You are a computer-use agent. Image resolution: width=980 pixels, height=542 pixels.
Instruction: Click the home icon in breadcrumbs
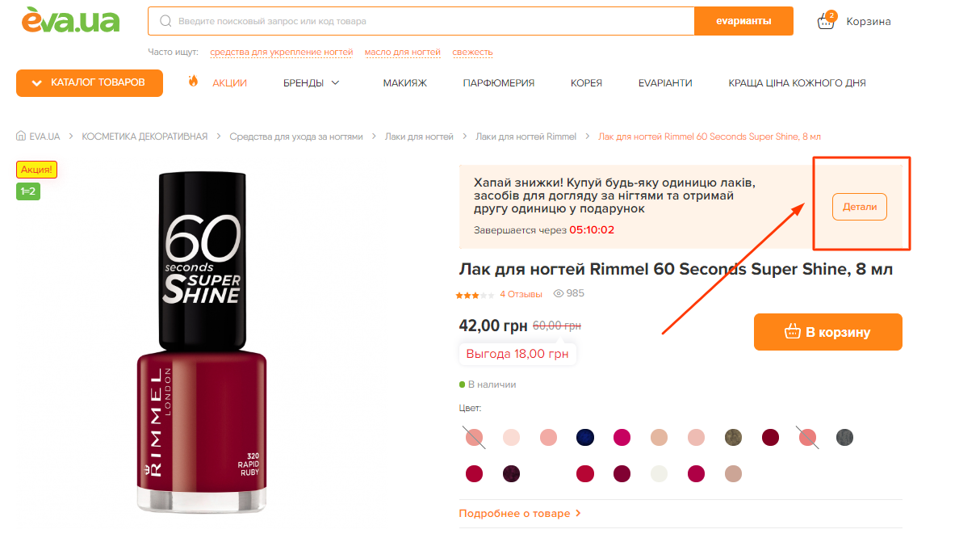point(21,137)
